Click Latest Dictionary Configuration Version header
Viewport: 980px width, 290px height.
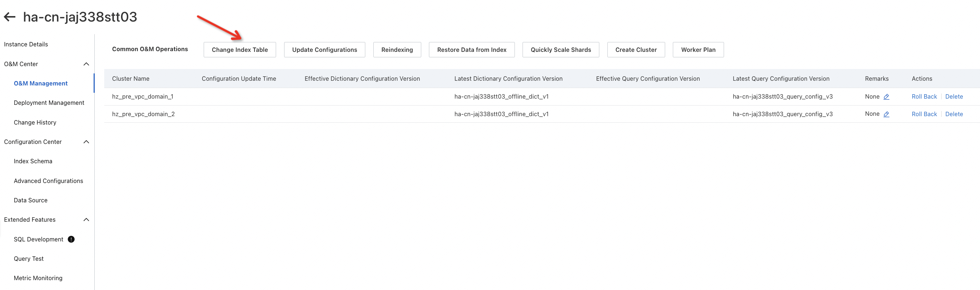(x=508, y=79)
